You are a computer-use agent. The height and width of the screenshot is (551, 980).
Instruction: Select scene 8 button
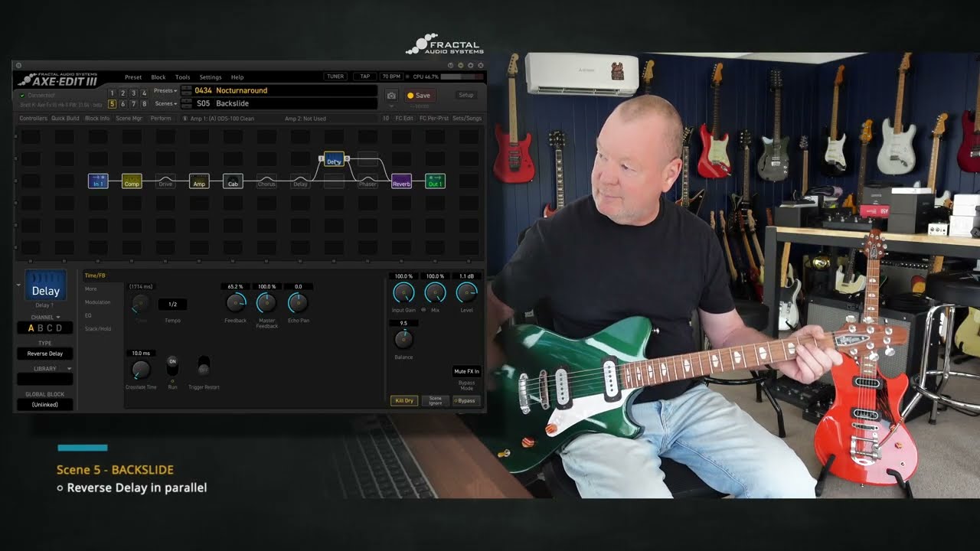pyautogui.click(x=144, y=104)
